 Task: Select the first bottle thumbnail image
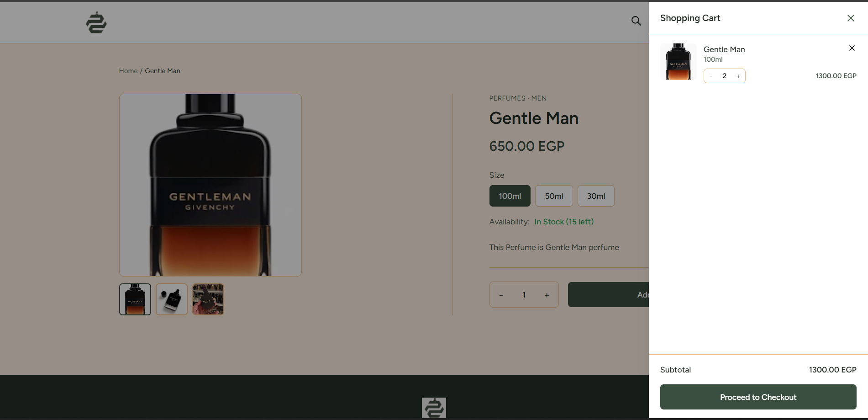135,299
